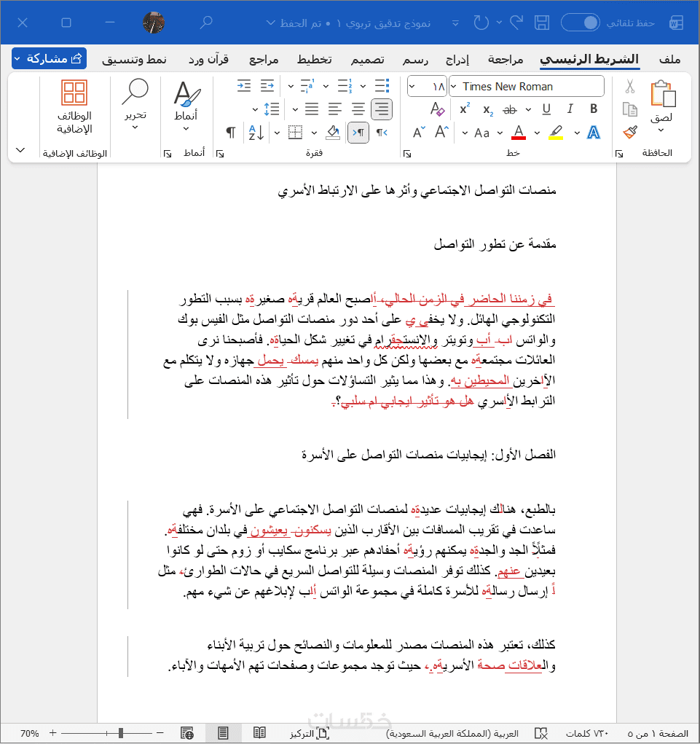
Task: Enable right-to-left text direction
Action: click(358, 133)
